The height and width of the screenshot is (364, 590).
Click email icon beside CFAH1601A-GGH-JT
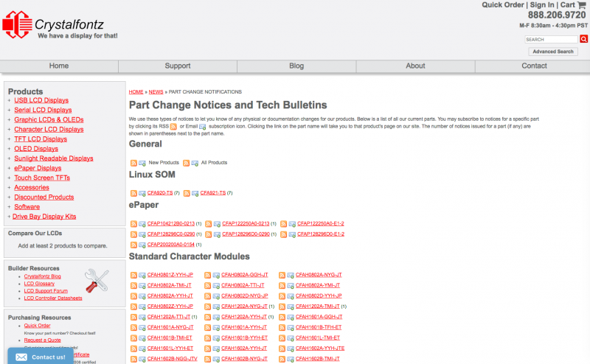(x=290, y=318)
